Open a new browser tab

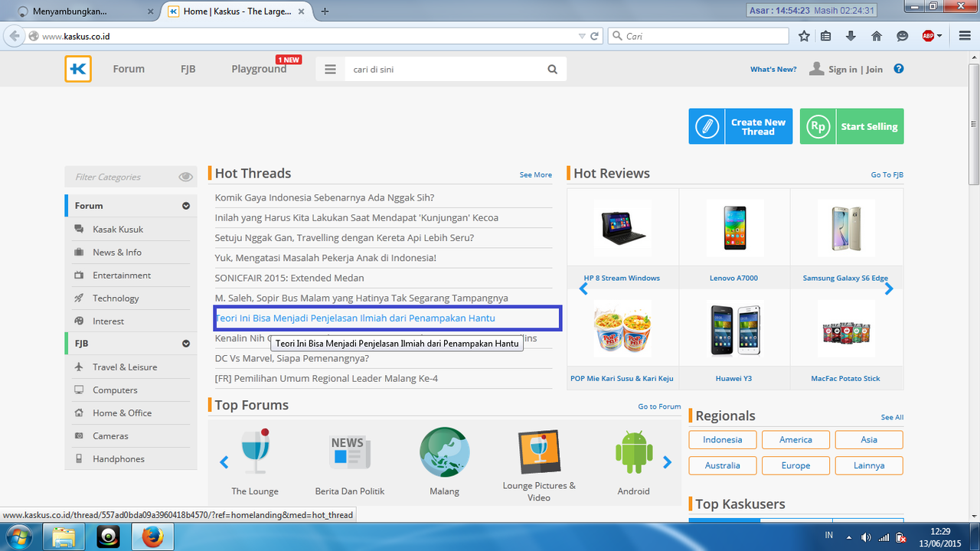[325, 11]
